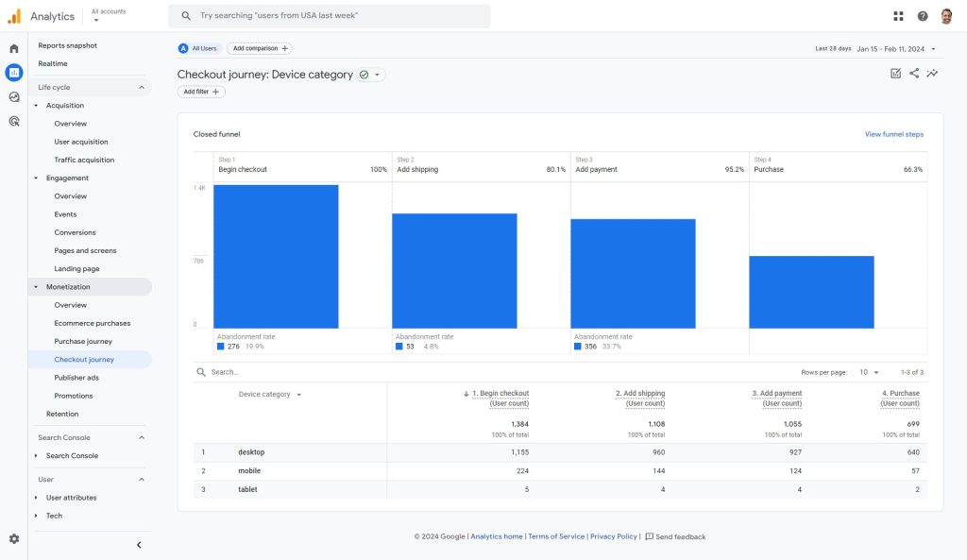Click Add payment column header
Image resolution: width=967 pixels, height=560 pixels.
pos(777,398)
